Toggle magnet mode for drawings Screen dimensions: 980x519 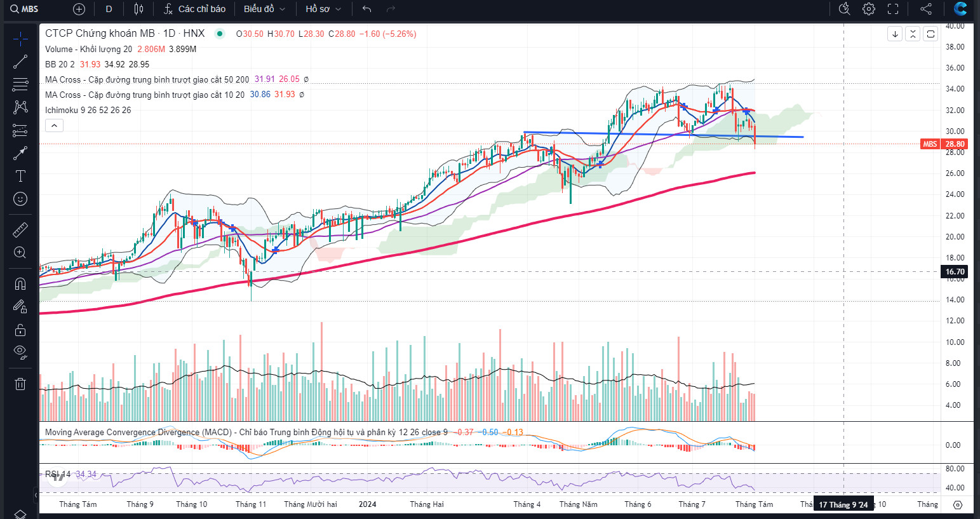(20, 283)
